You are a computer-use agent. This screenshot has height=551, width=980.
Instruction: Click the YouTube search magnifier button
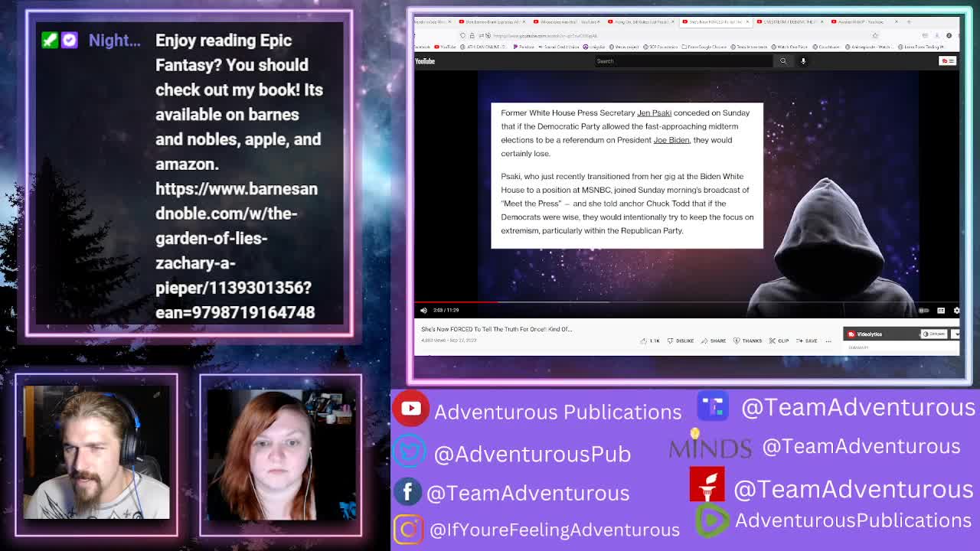[x=782, y=61]
